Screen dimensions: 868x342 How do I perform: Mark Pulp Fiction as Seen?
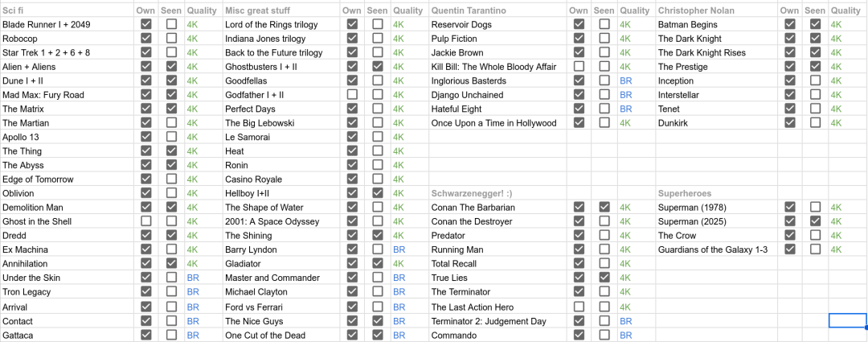pyautogui.click(x=604, y=39)
